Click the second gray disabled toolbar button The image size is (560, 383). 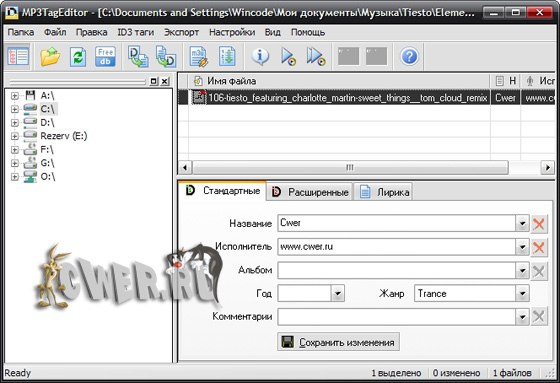[x=376, y=56]
